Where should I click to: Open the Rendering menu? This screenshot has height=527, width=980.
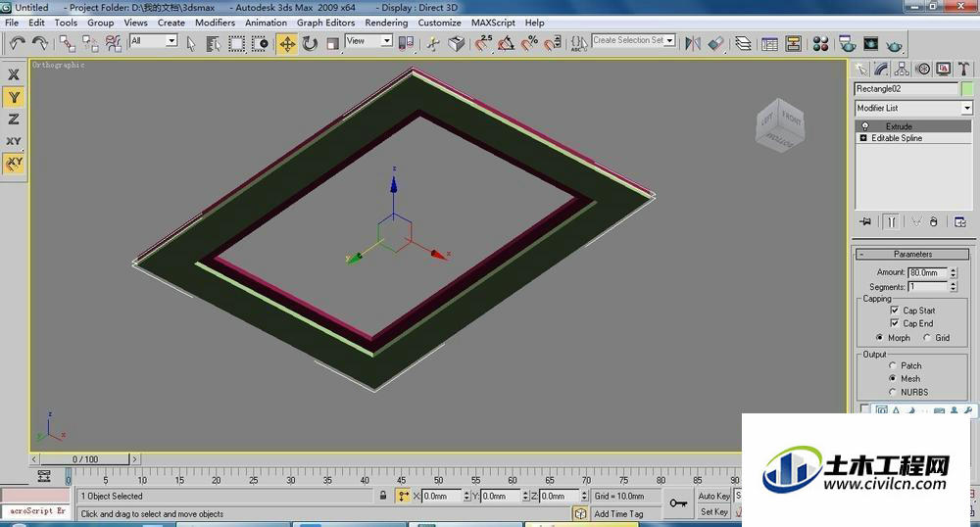point(386,23)
